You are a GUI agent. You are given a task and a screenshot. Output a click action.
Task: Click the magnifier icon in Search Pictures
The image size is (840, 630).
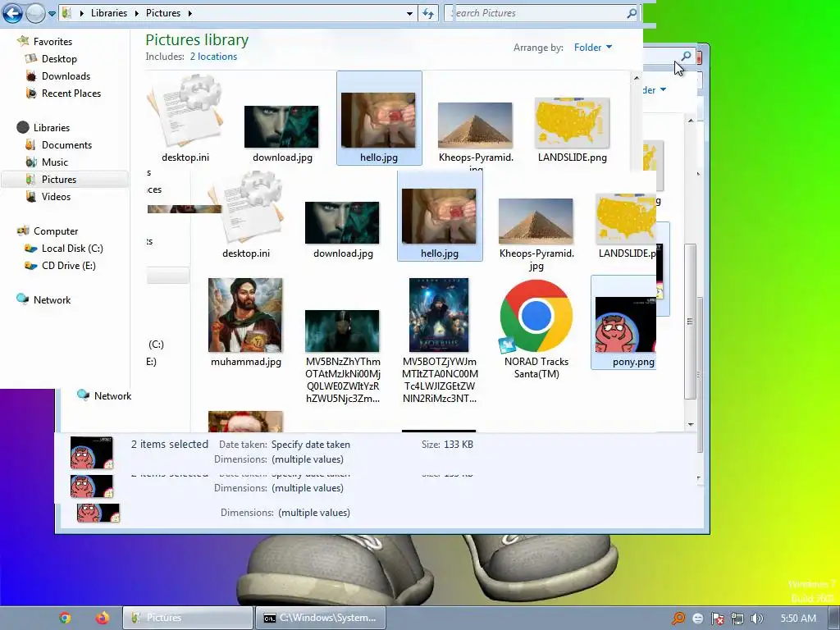point(632,13)
